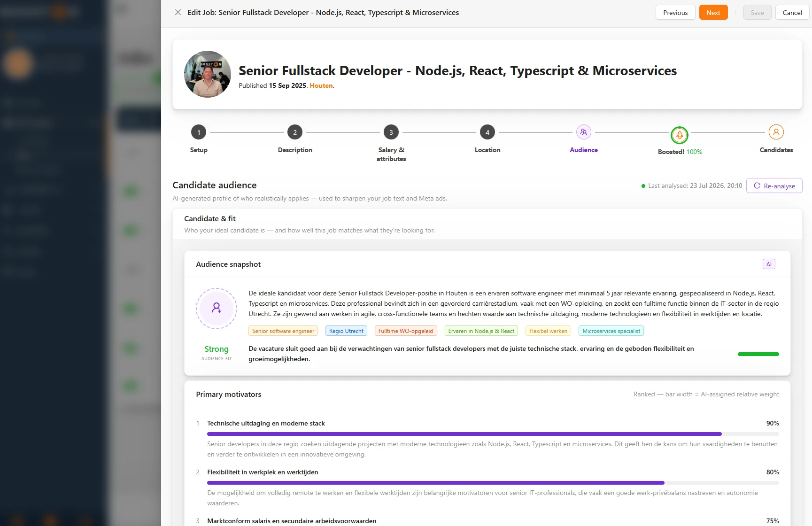Click Flexibiliteit in werkplek en werktijden motivator
This screenshot has width=812, height=526.
(263, 472)
